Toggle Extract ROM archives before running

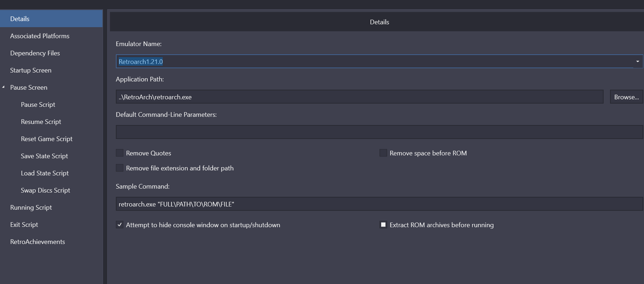tap(383, 225)
